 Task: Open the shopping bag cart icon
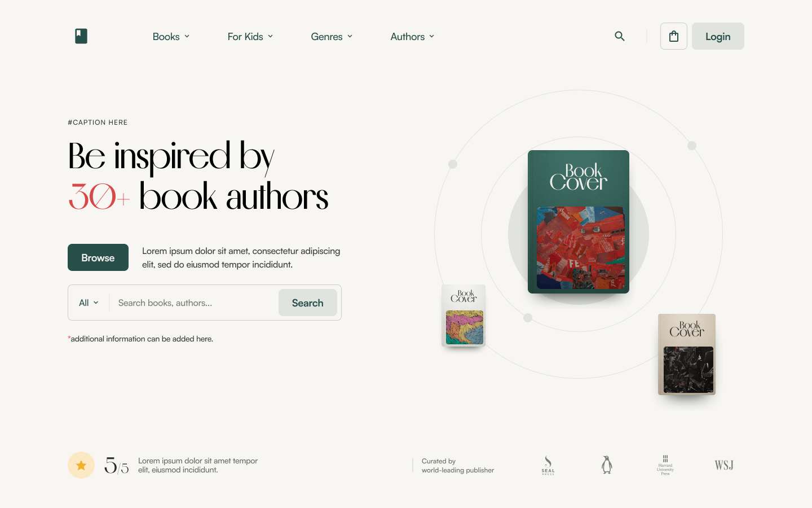point(674,36)
